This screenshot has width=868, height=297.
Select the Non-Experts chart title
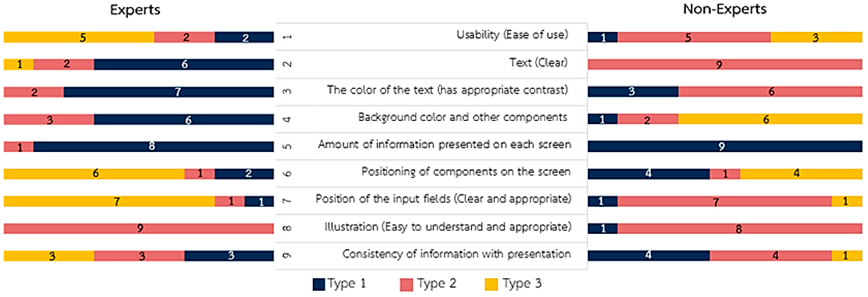(x=725, y=9)
